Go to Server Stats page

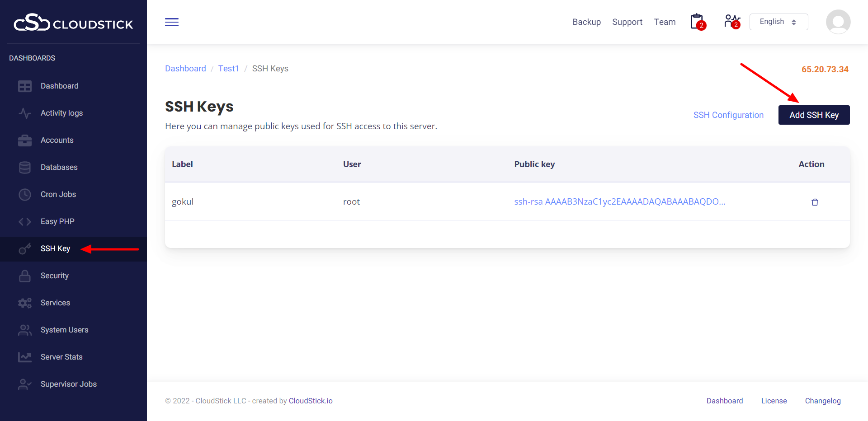click(x=61, y=357)
